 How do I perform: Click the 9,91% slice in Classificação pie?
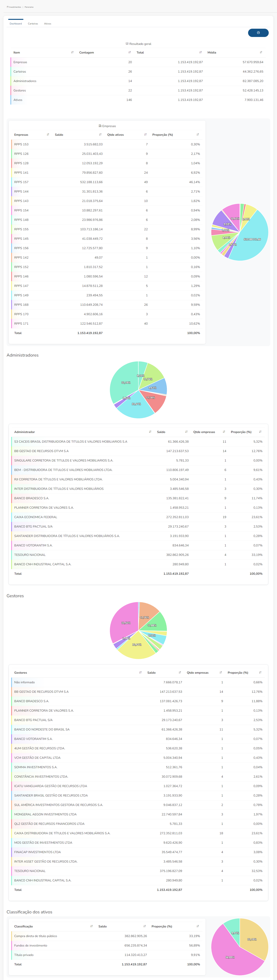click(233, 930)
